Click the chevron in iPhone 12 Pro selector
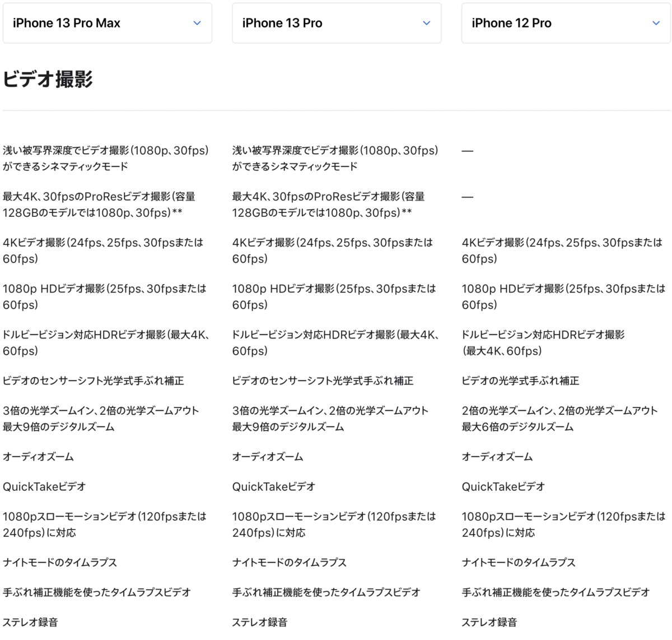The height and width of the screenshot is (640, 672). tap(656, 23)
